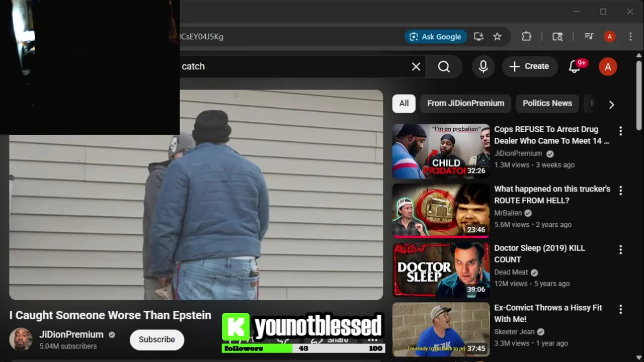Install app icon in address bar
Viewport: 644px width, 362px height.
(x=478, y=37)
